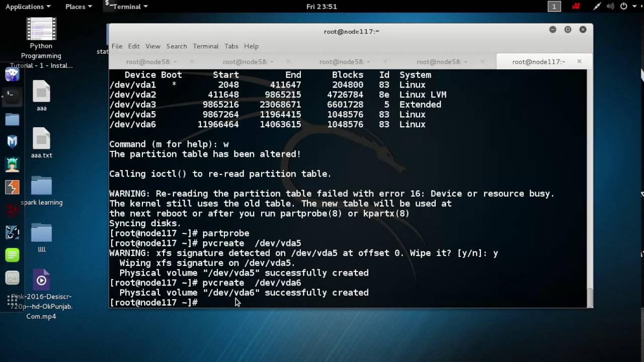Click 'The partition table has been altered!'
The width and height of the screenshot is (644, 362).
(x=205, y=154)
